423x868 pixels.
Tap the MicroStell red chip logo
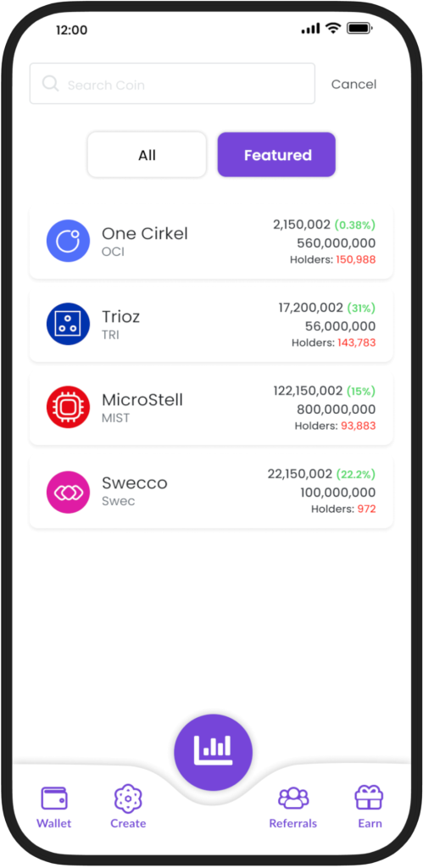point(68,408)
